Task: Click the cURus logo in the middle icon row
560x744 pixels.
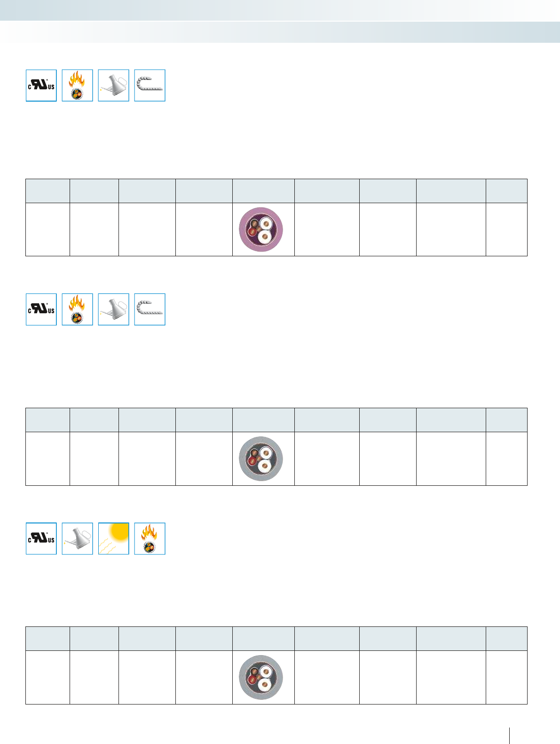Action: [41, 309]
